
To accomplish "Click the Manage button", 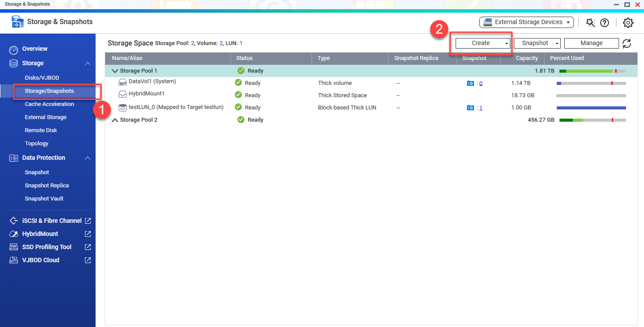I will (x=591, y=43).
